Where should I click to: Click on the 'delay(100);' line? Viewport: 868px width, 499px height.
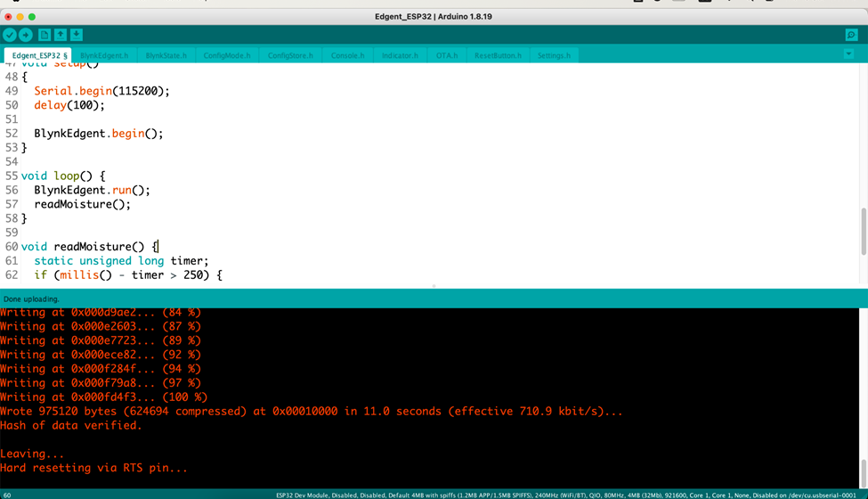click(69, 105)
